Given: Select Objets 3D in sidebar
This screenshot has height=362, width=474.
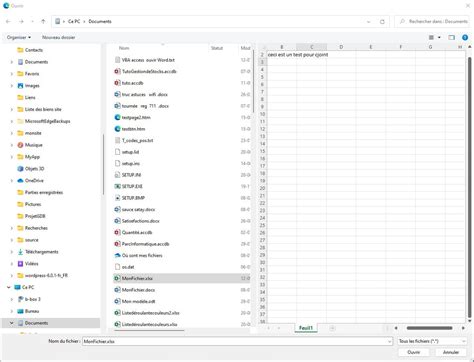Looking at the screenshot, I should coord(34,169).
